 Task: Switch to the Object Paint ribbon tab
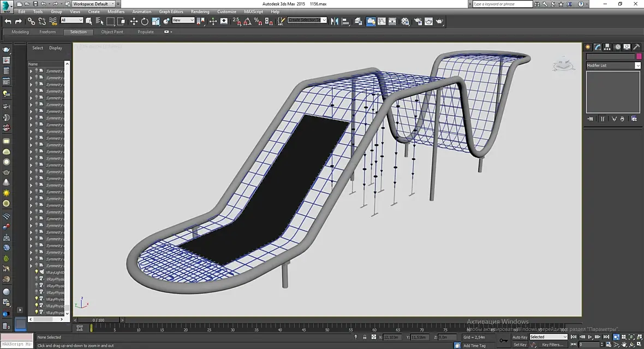click(112, 32)
